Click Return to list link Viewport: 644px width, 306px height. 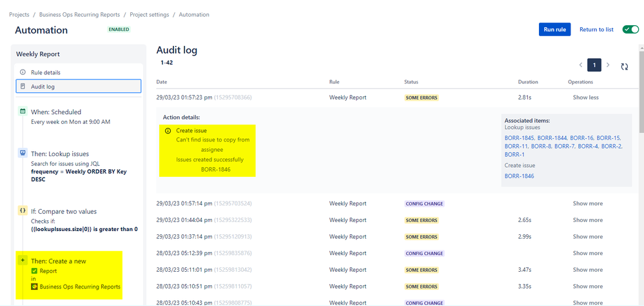click(596, 29)
